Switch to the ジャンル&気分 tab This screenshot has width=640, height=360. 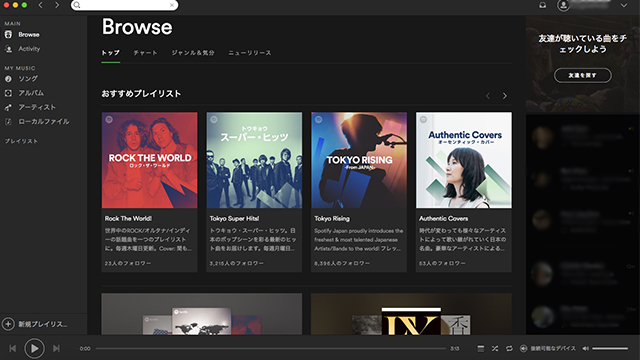(193, 53)
